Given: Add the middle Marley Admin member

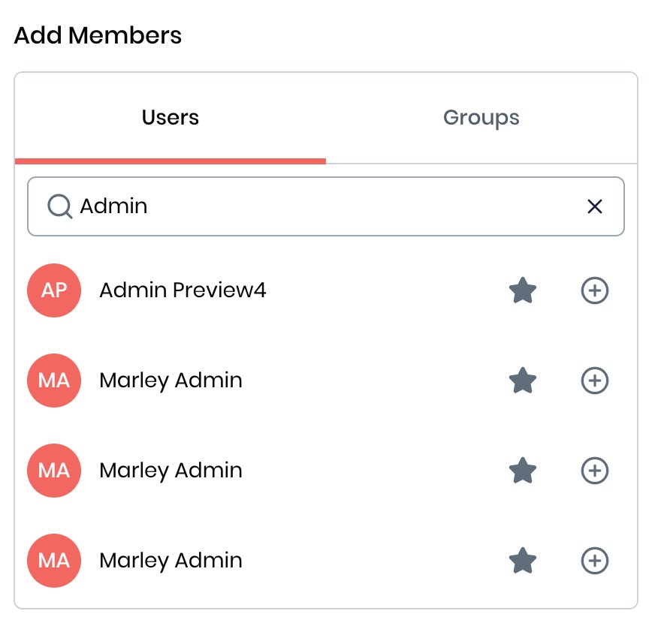Looking at the screenshot, I should [x=595, y=471].
